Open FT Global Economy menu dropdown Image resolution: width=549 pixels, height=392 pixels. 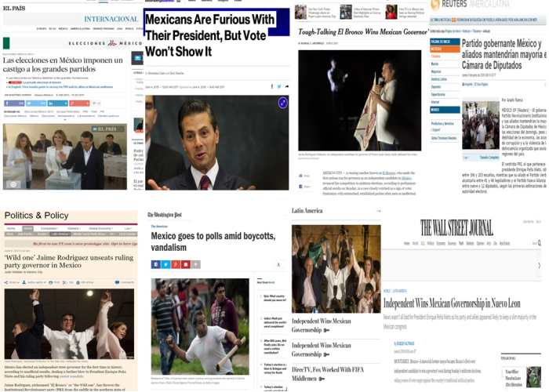(x=101, y=228)
